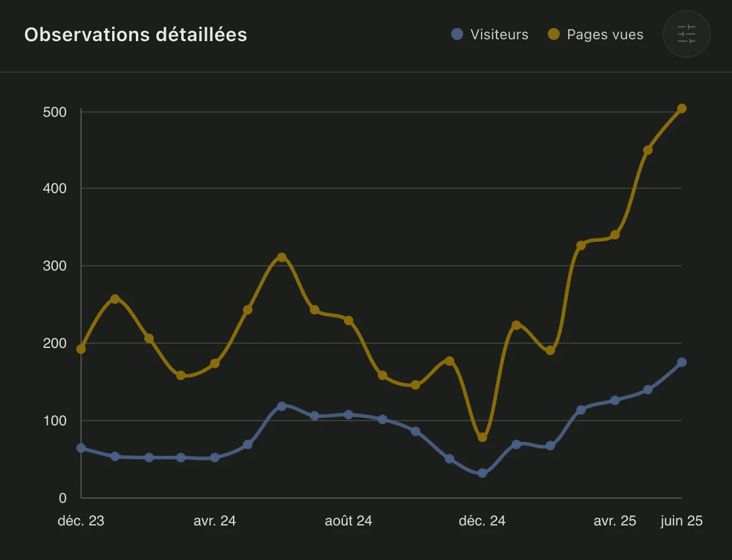This screenshot has height=560, width=732.
Task: Toggle the Visiteurs legend series
Action: point(490,35)
